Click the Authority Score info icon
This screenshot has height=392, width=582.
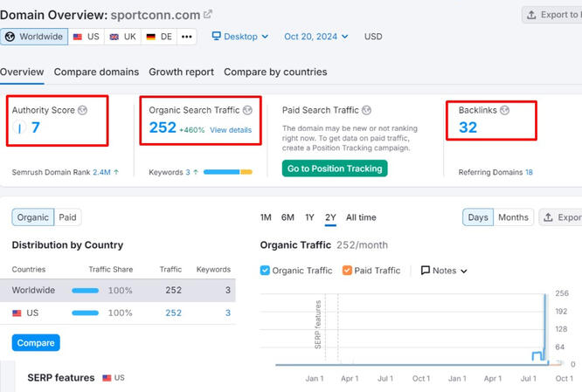tap(83, 110)
